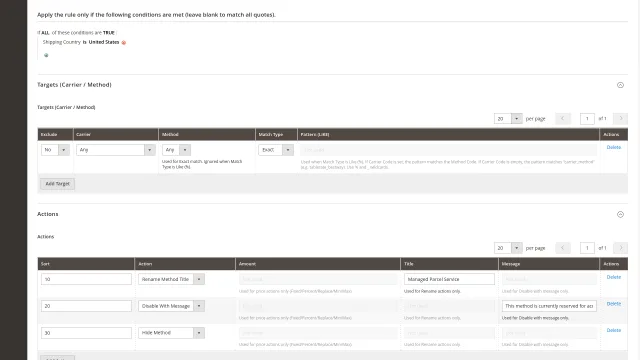Change the United States condition value
The height and width of the screenshot is (360, 640).
[104, 42]
